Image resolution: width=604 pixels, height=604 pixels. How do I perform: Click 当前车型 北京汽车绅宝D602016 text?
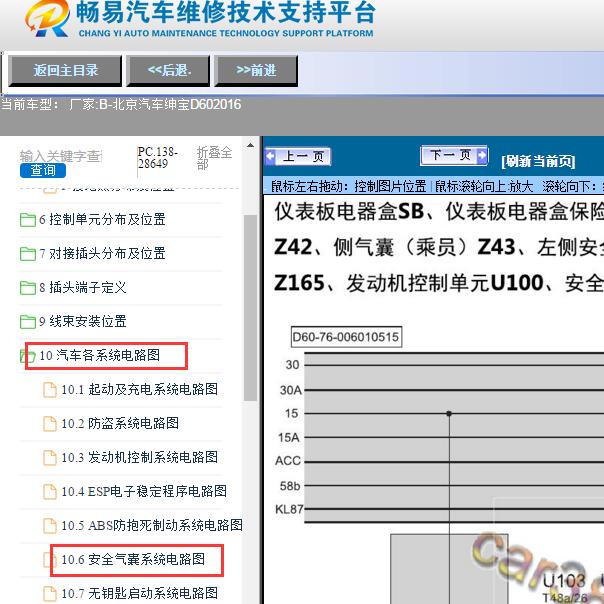[121, 104]
